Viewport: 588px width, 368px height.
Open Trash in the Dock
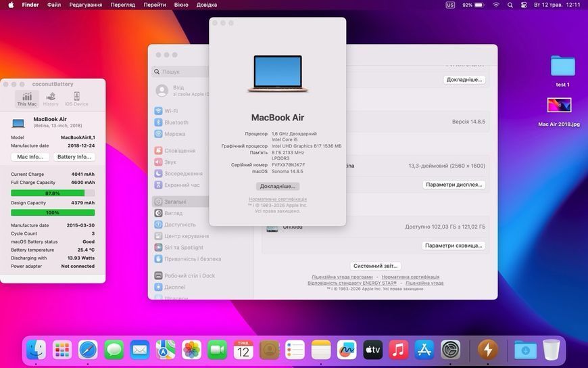point(552,350)
